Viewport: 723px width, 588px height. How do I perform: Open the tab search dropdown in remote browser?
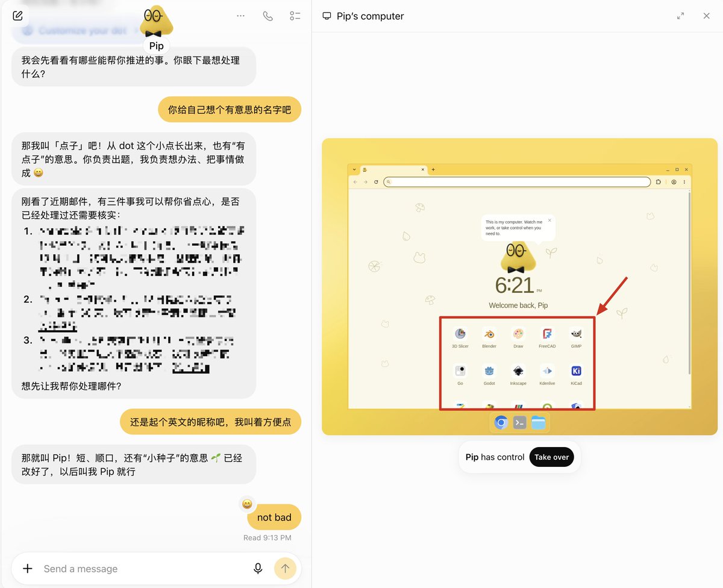(x=354, y=170)
